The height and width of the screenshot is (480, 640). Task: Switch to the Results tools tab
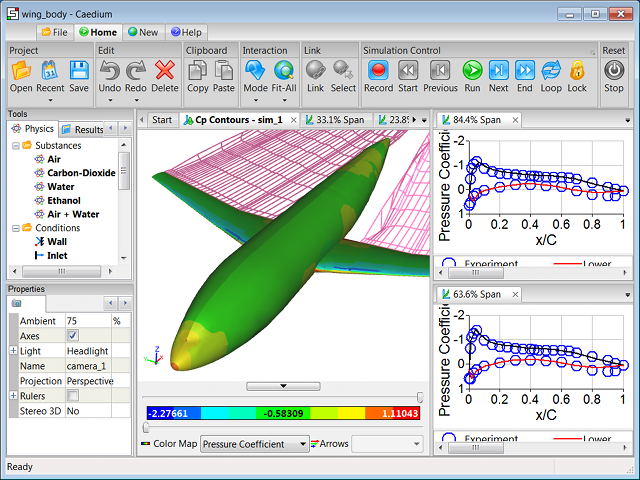point(83,130)
